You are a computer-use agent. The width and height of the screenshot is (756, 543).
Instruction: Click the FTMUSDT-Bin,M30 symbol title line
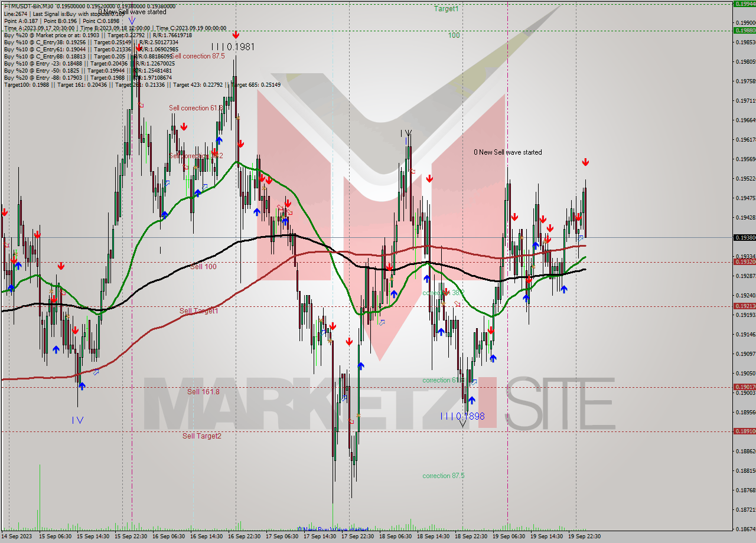(x=90, y=5)
